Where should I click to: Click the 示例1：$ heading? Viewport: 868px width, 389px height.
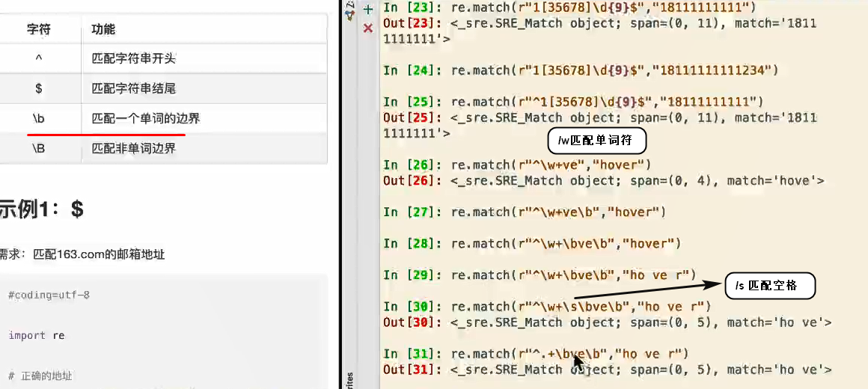tap(42, 209)
